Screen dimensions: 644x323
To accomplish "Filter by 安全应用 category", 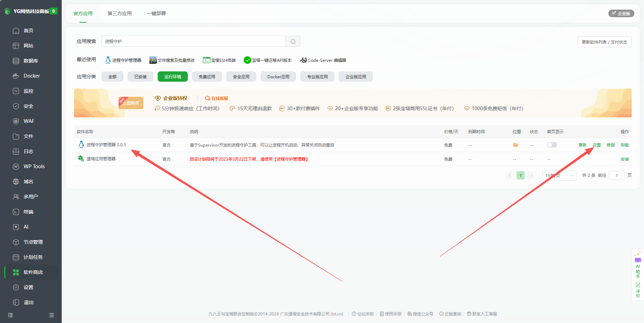I will pyautogui.click(x=241, y=77).
